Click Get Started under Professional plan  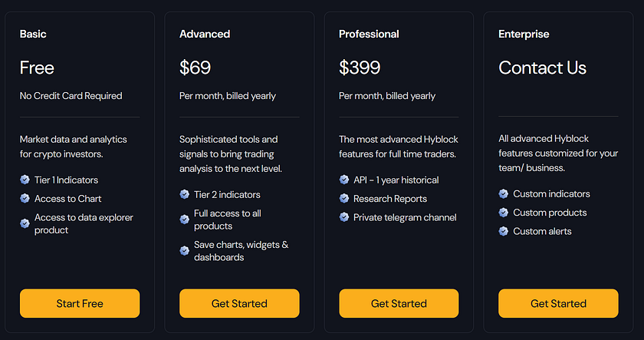pos(399,303)
